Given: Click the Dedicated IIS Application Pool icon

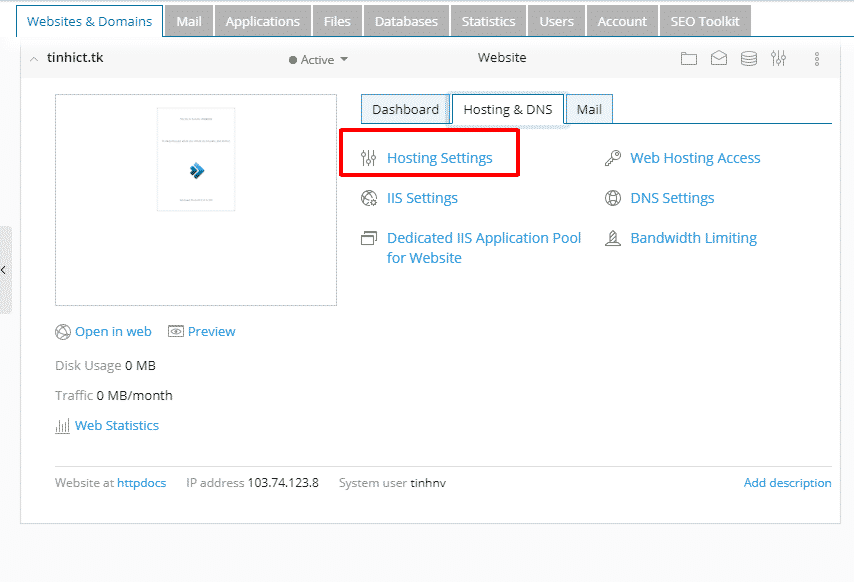Looking at the screenshot, I should pos(368,238).
